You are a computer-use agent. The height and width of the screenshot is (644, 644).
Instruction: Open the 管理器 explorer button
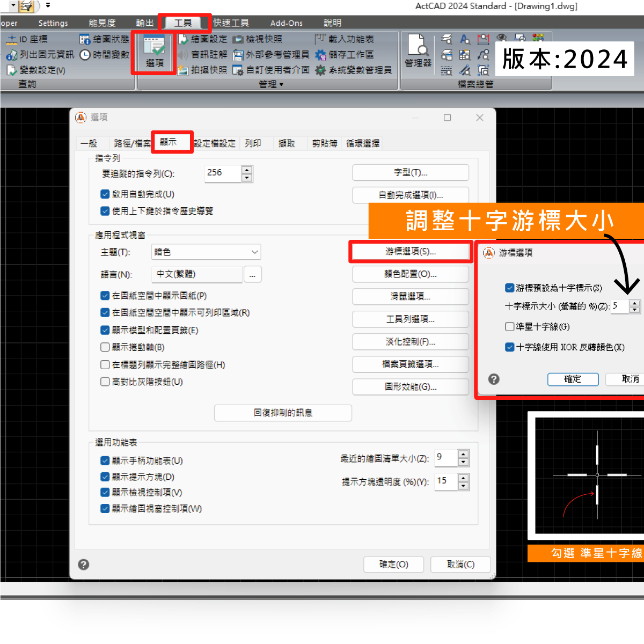tap(418, 51)
